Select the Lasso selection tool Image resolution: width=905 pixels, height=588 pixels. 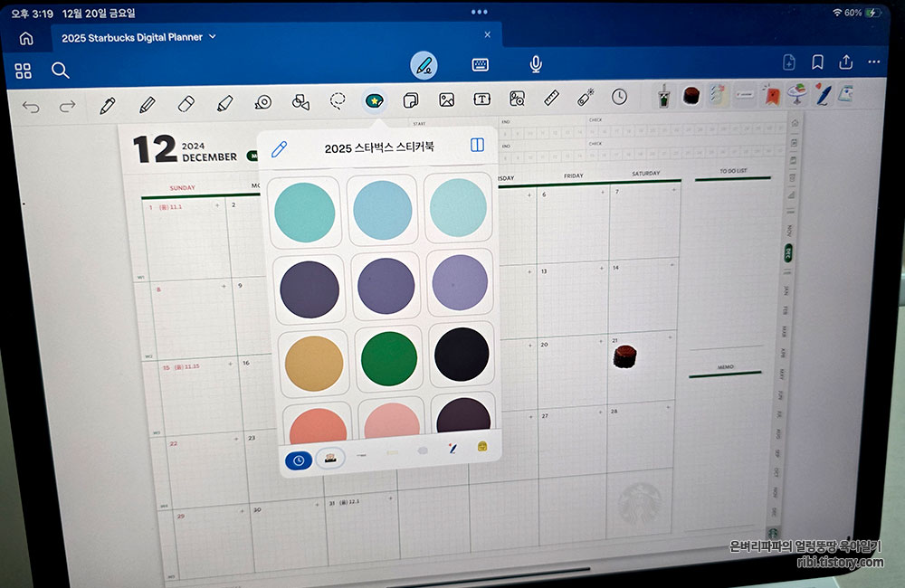pyautogui.click(x=338, y=101)
